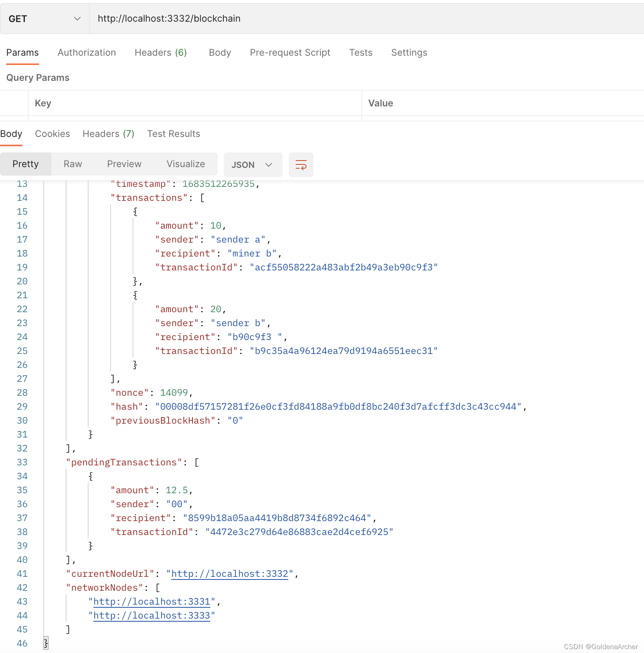Switch to the Authorization tab
Image resolution: width=644 pixels, height=653 pixels.
point(87,53)
